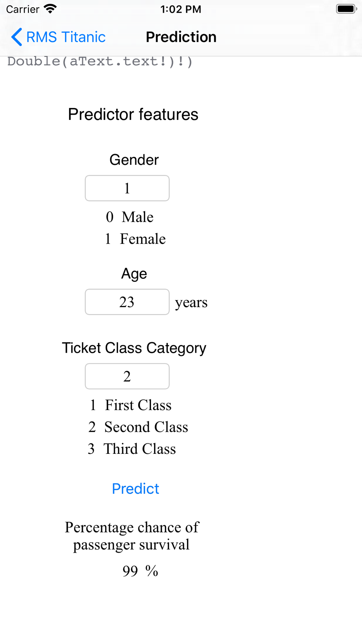Screen dimensions: 362x644
Task: Tap the Wi-Fi status icon
Action: [x=50, y=9]
